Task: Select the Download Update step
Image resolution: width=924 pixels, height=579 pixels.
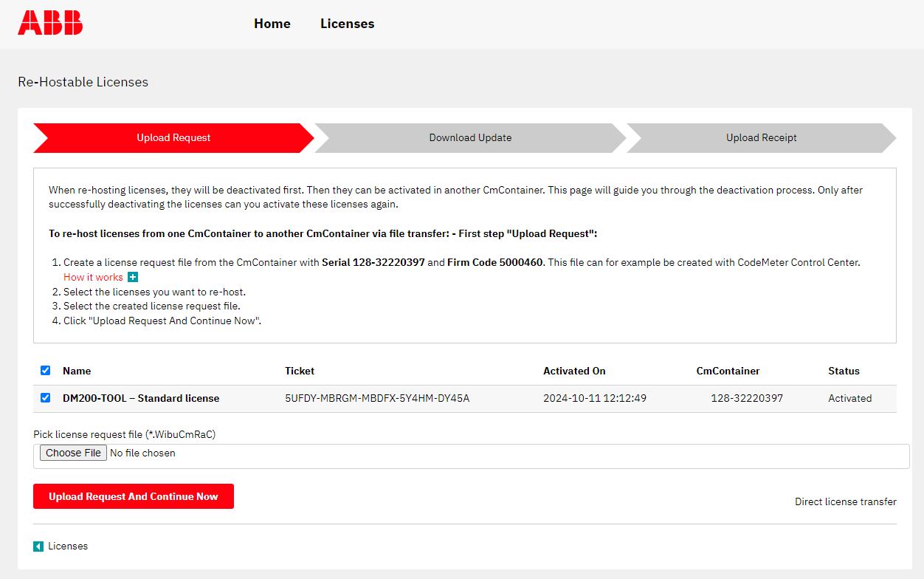Action: (x=470, y=138)
